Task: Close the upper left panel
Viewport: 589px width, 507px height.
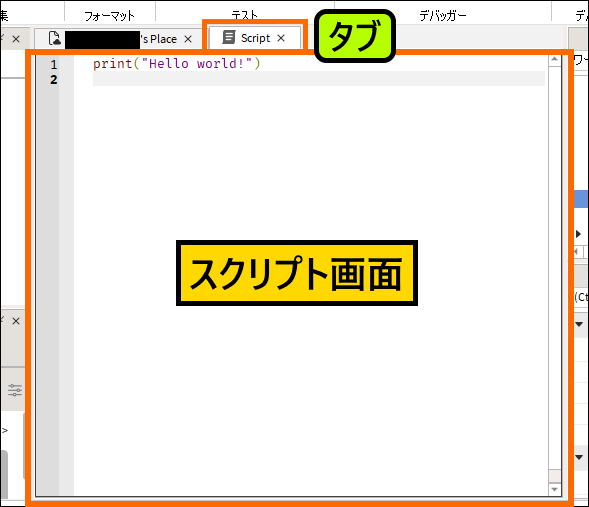Action: 16,39
